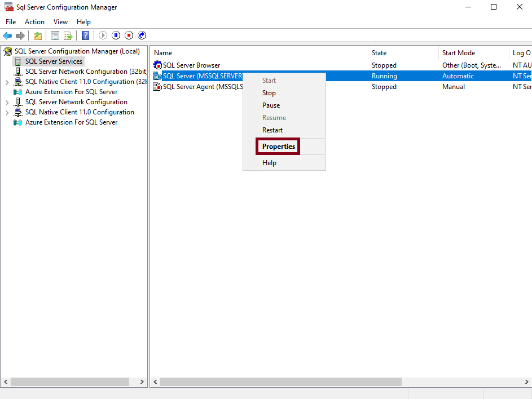The width and height of the screenshot is (532, 399).
Task: Click the right pane horizontal scrollbar thumb
Action: pyautogui.click(x=281, y=382)
